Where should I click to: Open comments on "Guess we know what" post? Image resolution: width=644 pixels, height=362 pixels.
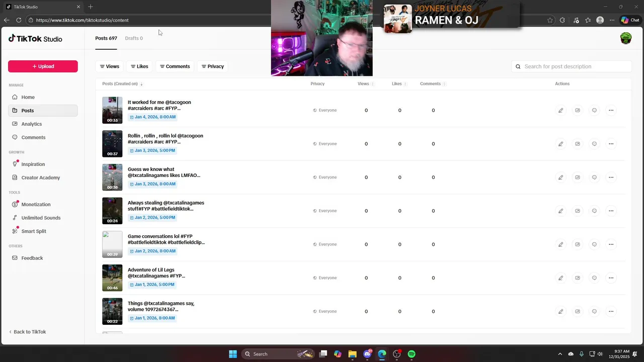(x=594, y=177)
